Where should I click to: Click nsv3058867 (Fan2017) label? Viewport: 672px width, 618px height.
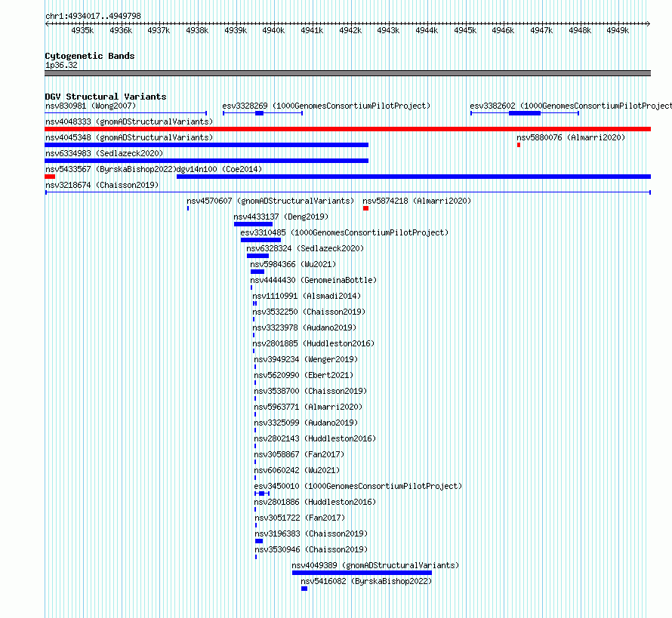[299, 454]
